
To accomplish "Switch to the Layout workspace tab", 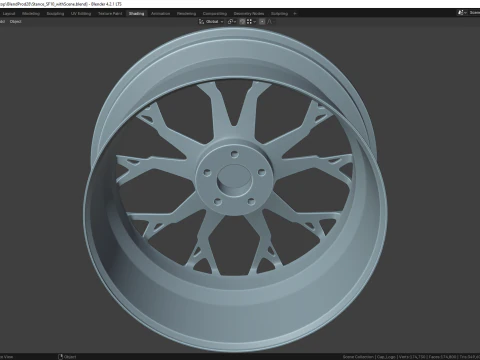I will click(x=9, y=14).
